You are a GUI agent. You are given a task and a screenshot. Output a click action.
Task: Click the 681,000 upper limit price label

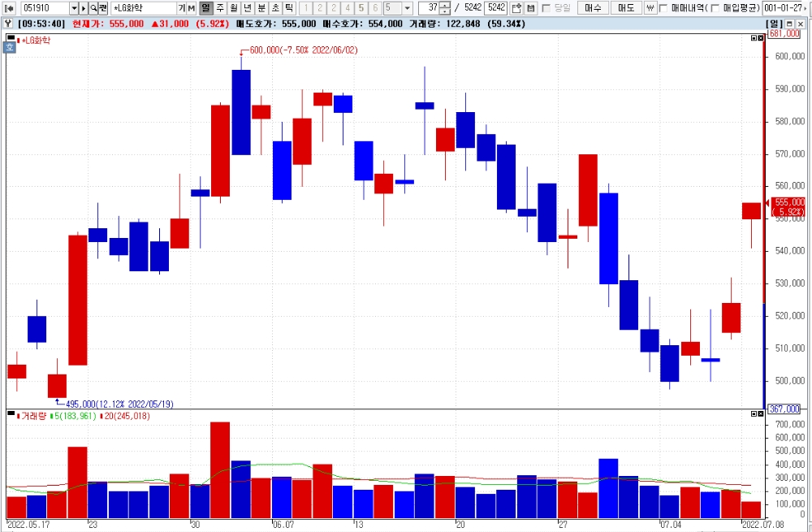pyautogui.click(x=784, y=33)
